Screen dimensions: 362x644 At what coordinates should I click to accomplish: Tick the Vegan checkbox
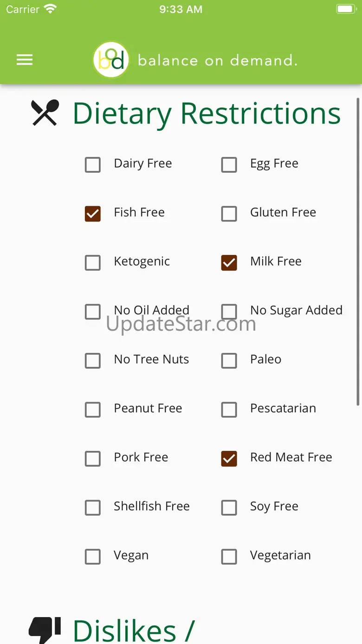93,556
